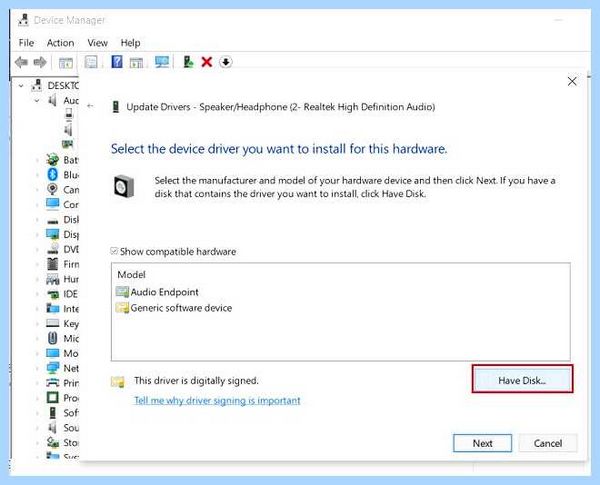600x485 pixels.
Task: Select the Sound controllers item in tree
Action: coord(63,428)
